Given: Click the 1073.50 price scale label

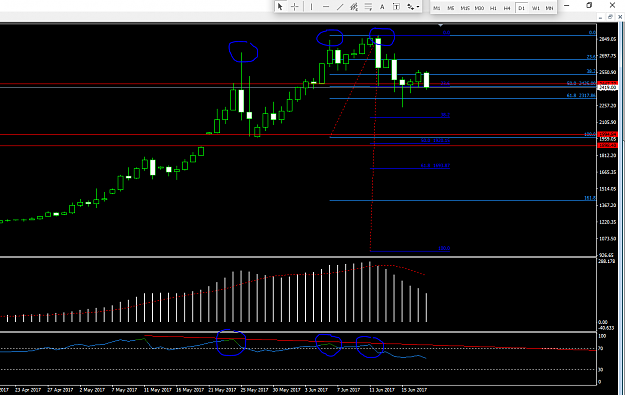Looking at the screenshot, I should [x=607, y=239].
